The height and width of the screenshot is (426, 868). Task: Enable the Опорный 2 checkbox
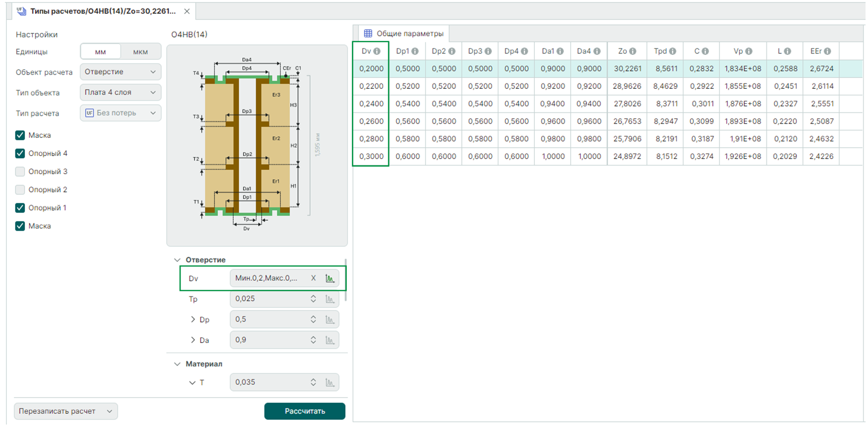pyautogui.click(x=20, y=189)
